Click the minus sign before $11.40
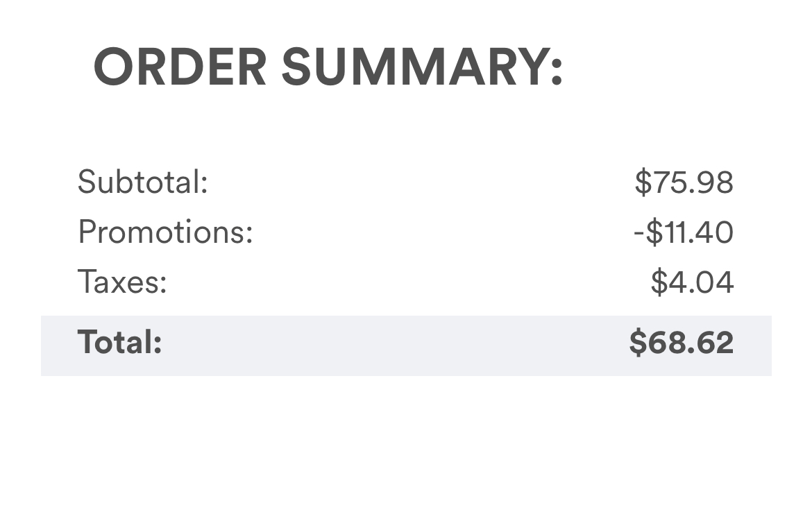The image size is (812, 512). click(x=638, y=233)
